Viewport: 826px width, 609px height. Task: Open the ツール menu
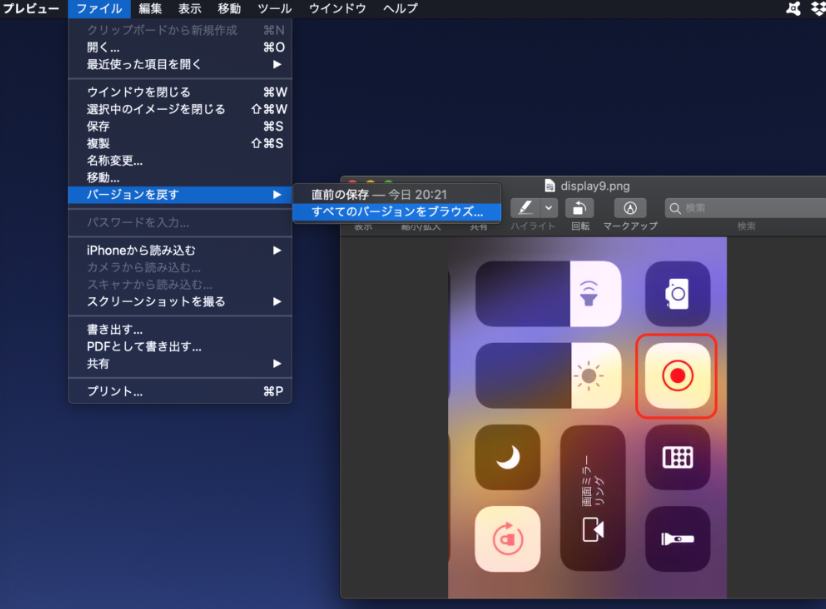click(x=274, y=8)
